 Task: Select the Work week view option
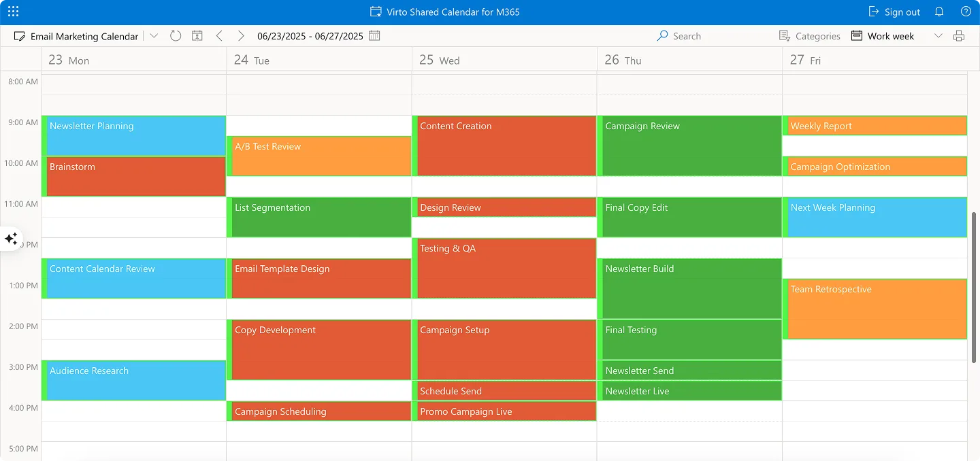[883, 35]
